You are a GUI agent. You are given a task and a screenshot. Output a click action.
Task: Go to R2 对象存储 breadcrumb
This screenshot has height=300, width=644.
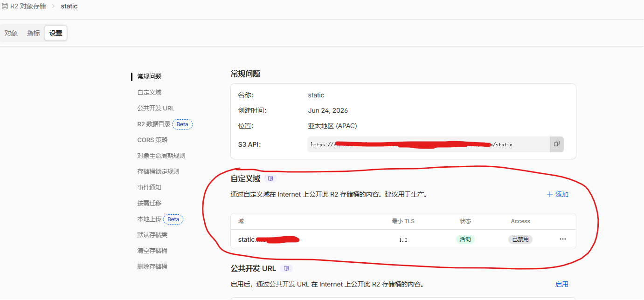click(28, 6)
